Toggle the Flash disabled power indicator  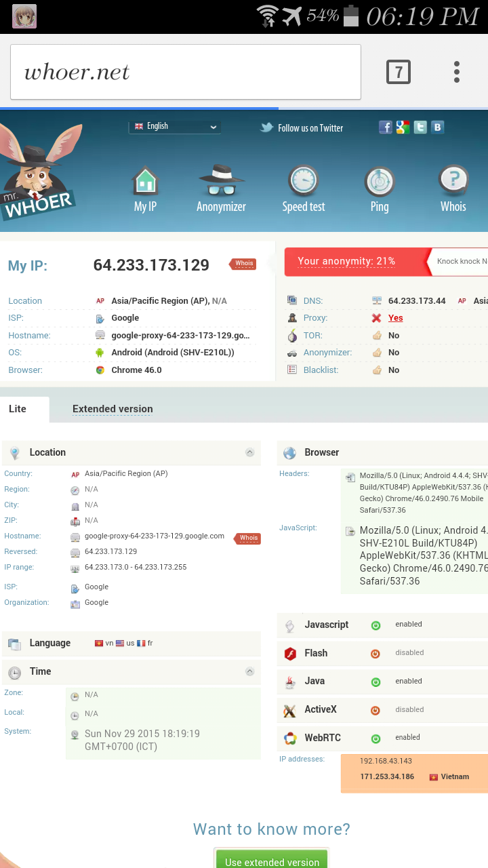click(375, 654)
